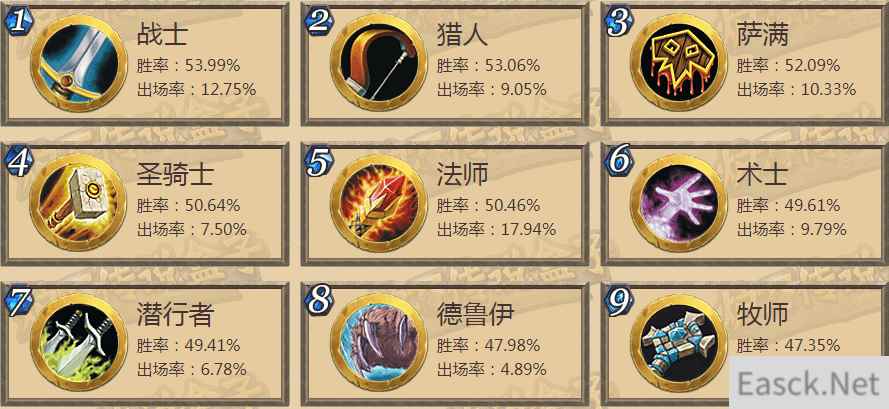
Task: Click the 德鲁伊 class title
Action: 475,315
